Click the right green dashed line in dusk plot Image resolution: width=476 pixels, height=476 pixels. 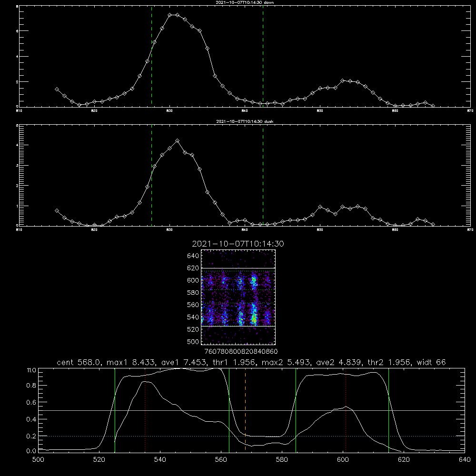(x=263, y=175)
